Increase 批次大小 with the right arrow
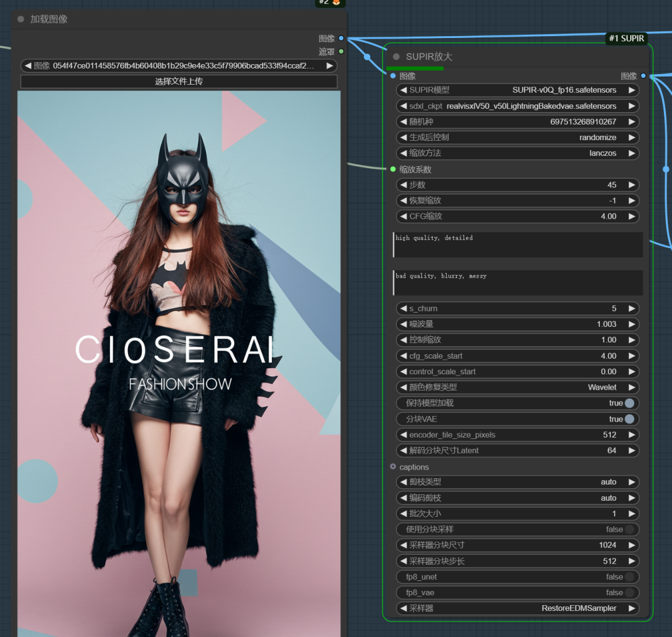This screenshot has height=637, width=672. pyautogui.click(x=632, y=514)
